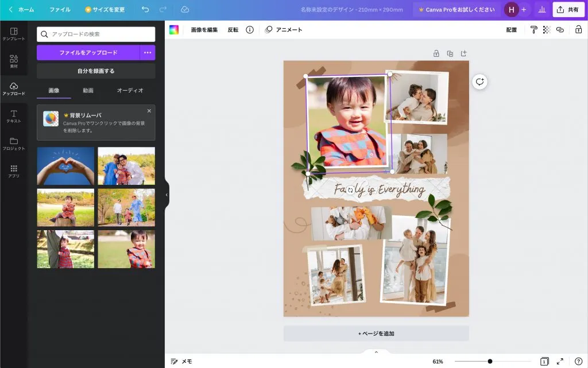
Task: Click the cloud save status icon
Action: click(x=185, y=9)
